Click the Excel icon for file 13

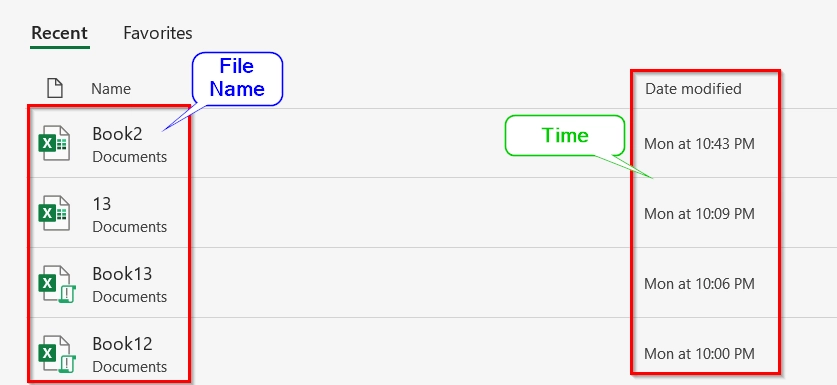click(54, 213)
